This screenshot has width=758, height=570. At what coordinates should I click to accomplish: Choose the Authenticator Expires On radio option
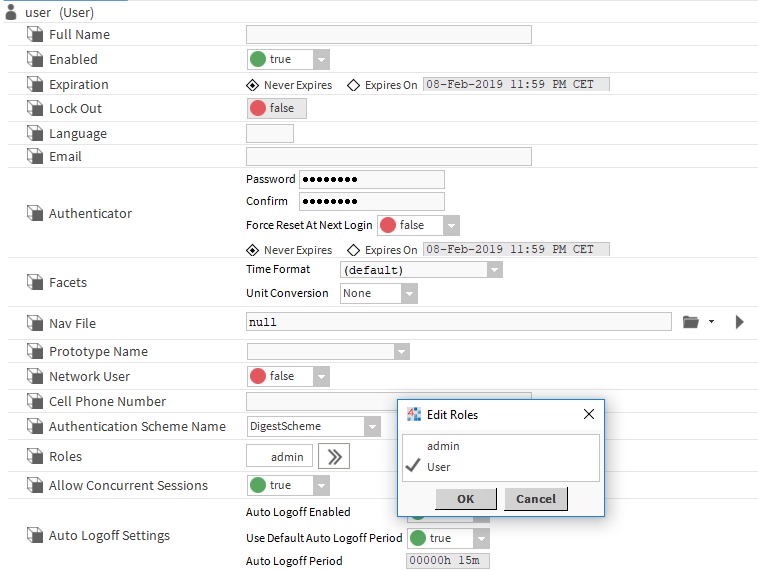coord(354,250)
